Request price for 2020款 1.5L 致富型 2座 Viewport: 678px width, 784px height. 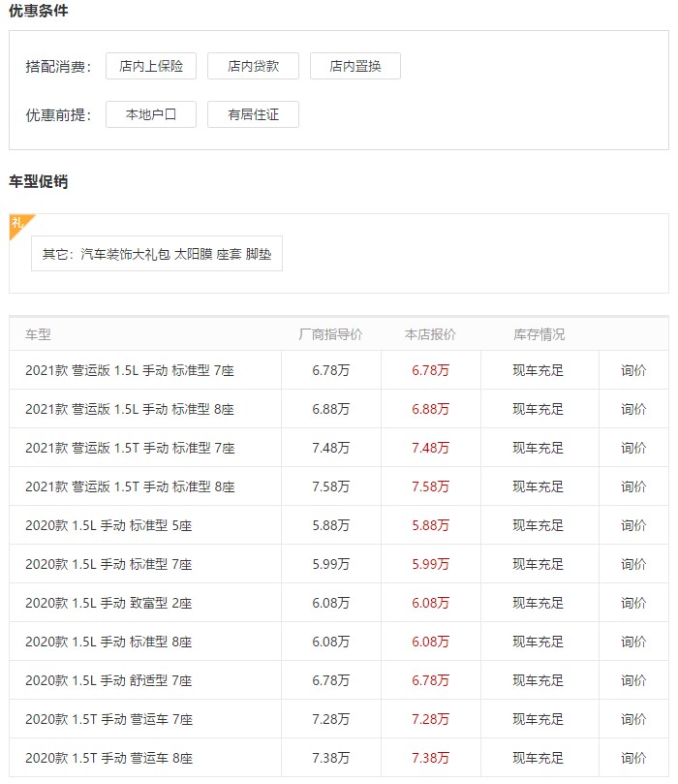click(633, 603)
